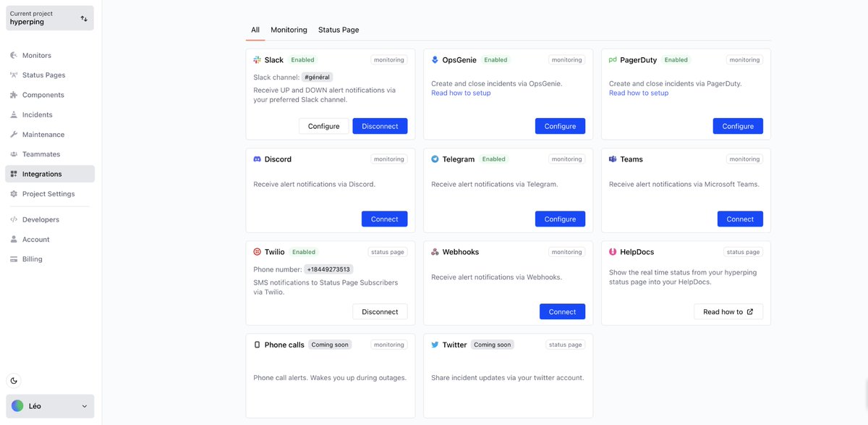Image resolution: width=868 pixels, height=425 pixels.
Task: Connect the Teams integration
Action: [x=740, y=219]
